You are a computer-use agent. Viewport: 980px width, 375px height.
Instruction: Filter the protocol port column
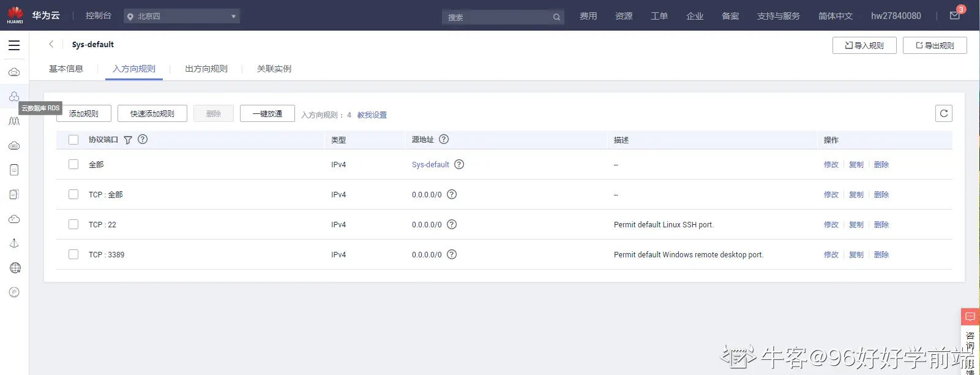coord(128,140)
